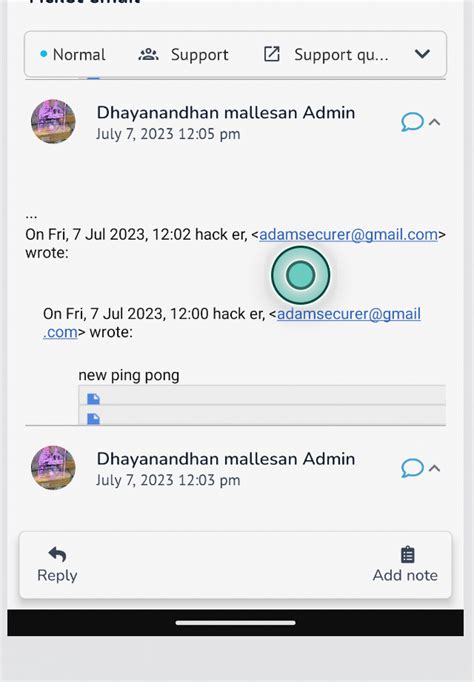Viewport: 474px width, 682px height.
Task: Open adamsecurer@gmail.com link in 12:02 quote
Action: pyautogui.click(x=348, y=234)
